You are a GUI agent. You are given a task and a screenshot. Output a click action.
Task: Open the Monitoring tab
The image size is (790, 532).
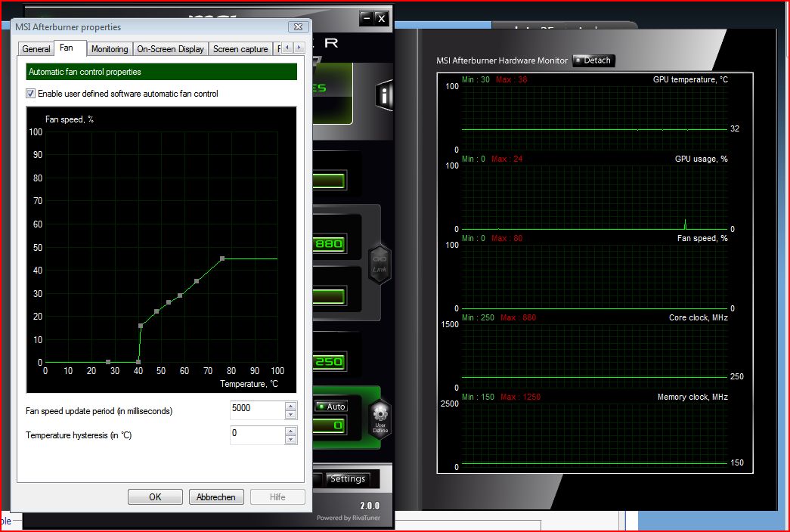(x=110, y=49)
